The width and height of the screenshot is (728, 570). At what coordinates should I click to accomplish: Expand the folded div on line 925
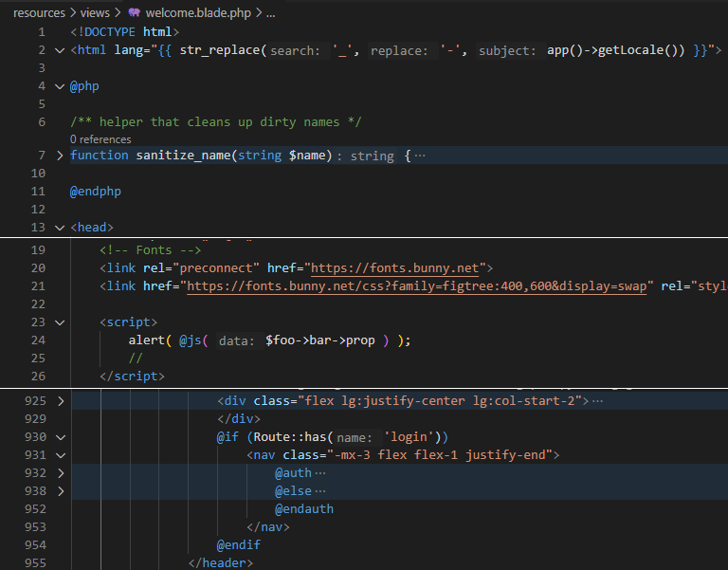[61, 401]
